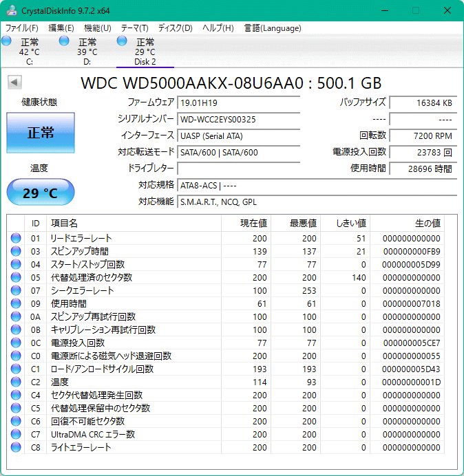Click status orb of row C2 温度
The image size is (464, 476).
coord(16,382)
